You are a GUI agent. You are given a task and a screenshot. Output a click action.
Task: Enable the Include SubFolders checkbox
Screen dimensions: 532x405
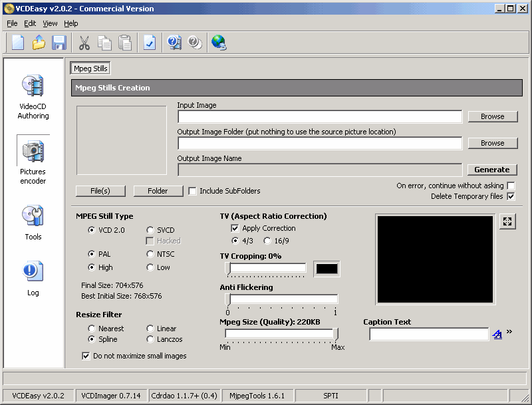(x=193, y=191)
